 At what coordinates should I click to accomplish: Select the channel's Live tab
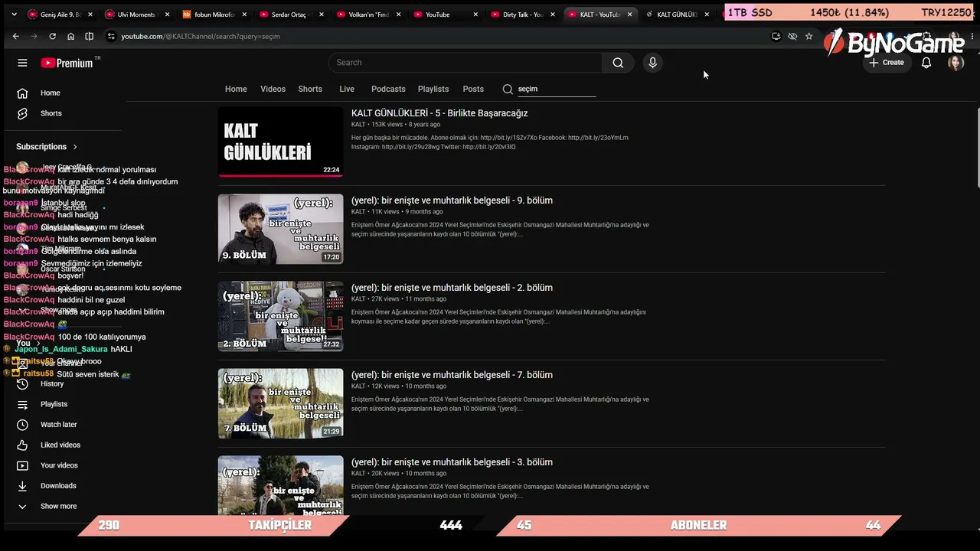(347, 89)
